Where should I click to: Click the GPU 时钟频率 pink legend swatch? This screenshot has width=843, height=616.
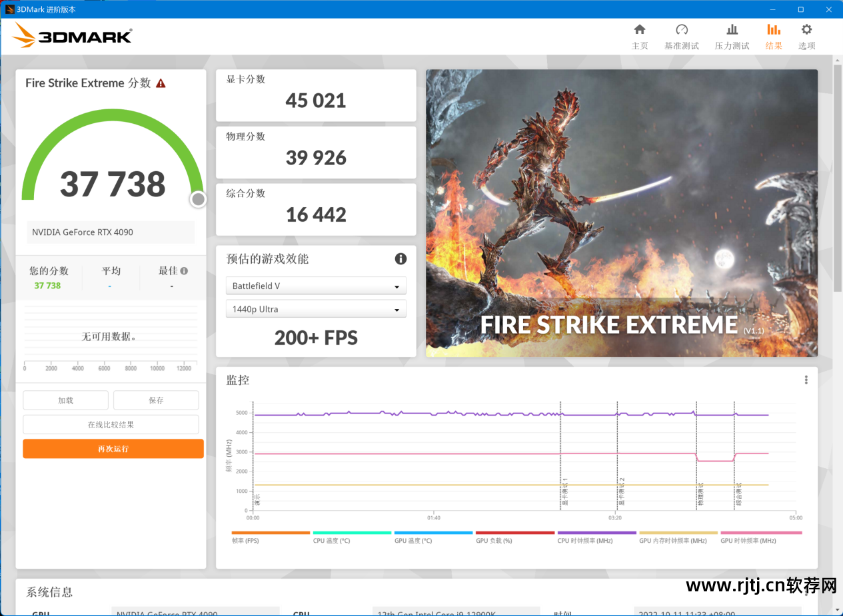[761, 533]
